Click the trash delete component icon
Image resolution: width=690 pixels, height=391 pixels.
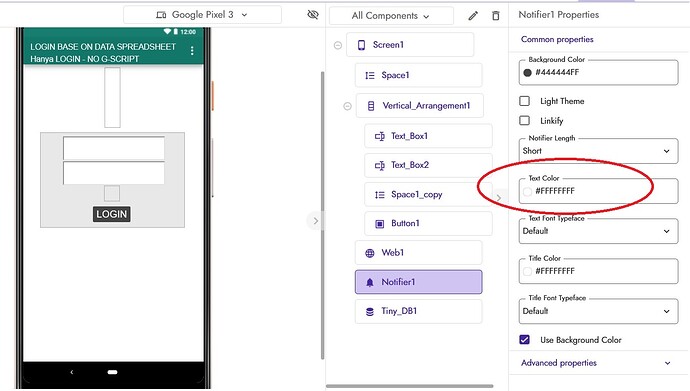(495, 16)
